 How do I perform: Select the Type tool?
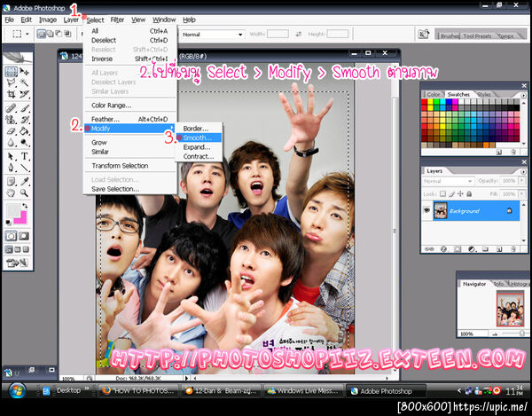[24, 156]
